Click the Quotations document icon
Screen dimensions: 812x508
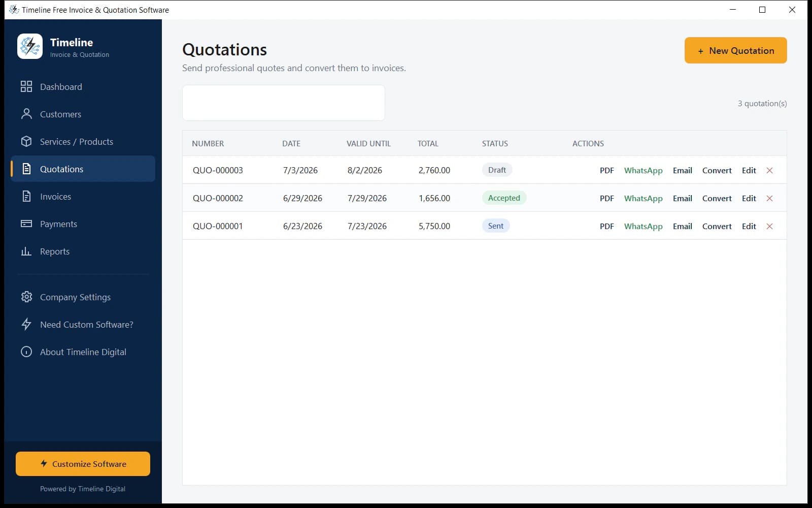(26, 169)
